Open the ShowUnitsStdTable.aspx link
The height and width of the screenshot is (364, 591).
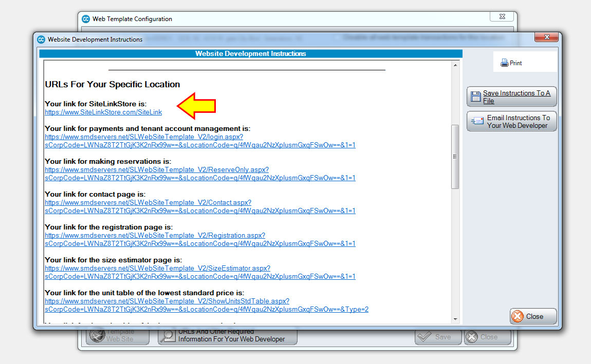[x=207, y=305]
